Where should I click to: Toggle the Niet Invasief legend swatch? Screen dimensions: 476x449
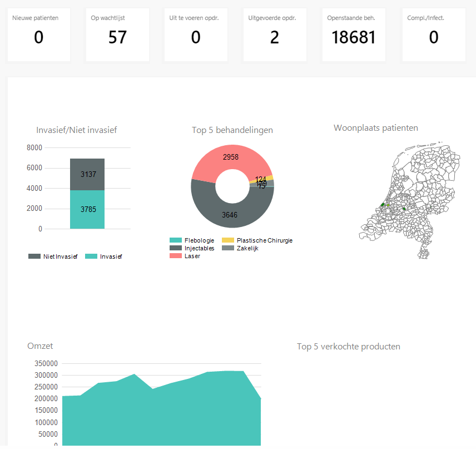(x=34, y=256)
